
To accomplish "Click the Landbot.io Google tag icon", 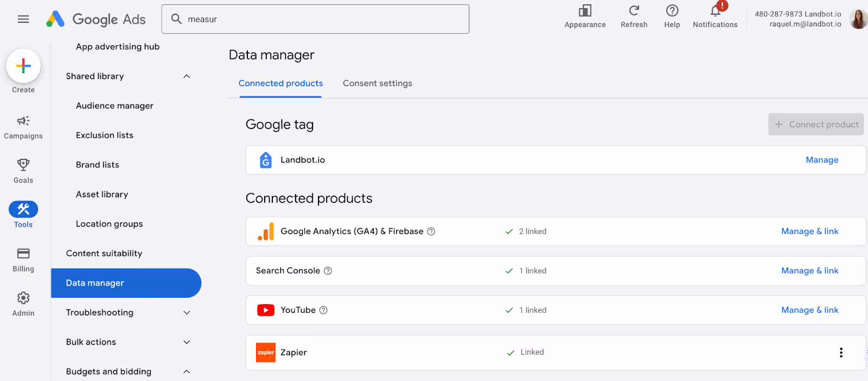I will click(266, 160).
